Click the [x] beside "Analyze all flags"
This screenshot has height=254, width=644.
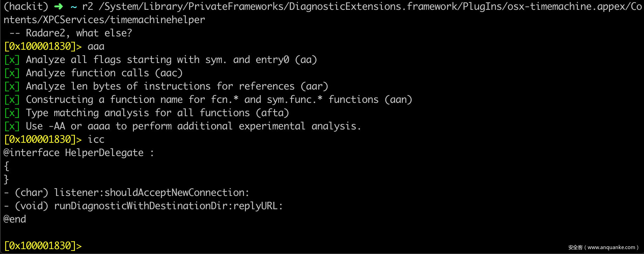12,60
